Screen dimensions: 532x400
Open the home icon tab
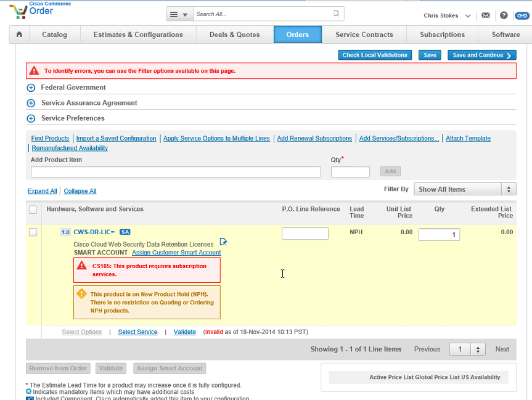(x=19, y=35)
